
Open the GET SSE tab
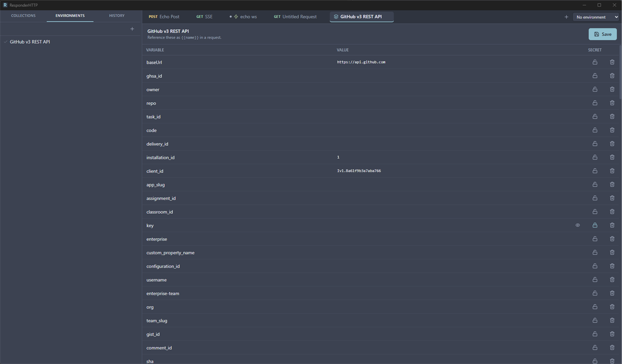point(204,17)
